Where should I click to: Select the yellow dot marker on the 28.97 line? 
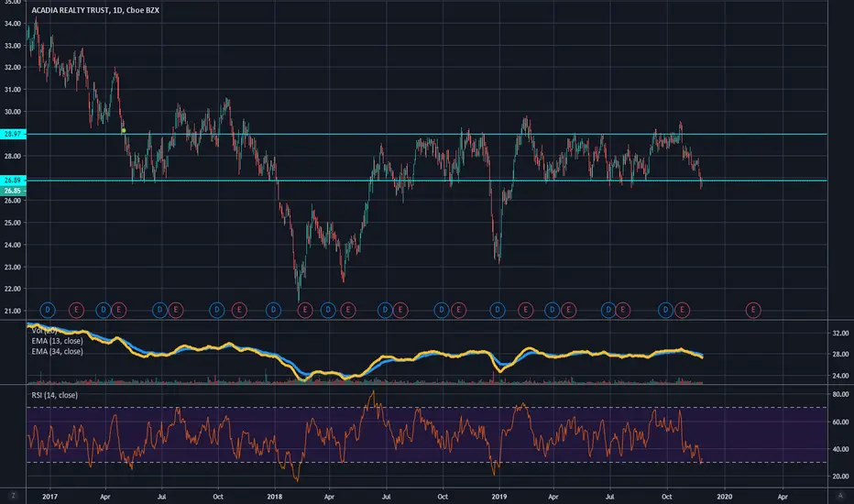124,131
